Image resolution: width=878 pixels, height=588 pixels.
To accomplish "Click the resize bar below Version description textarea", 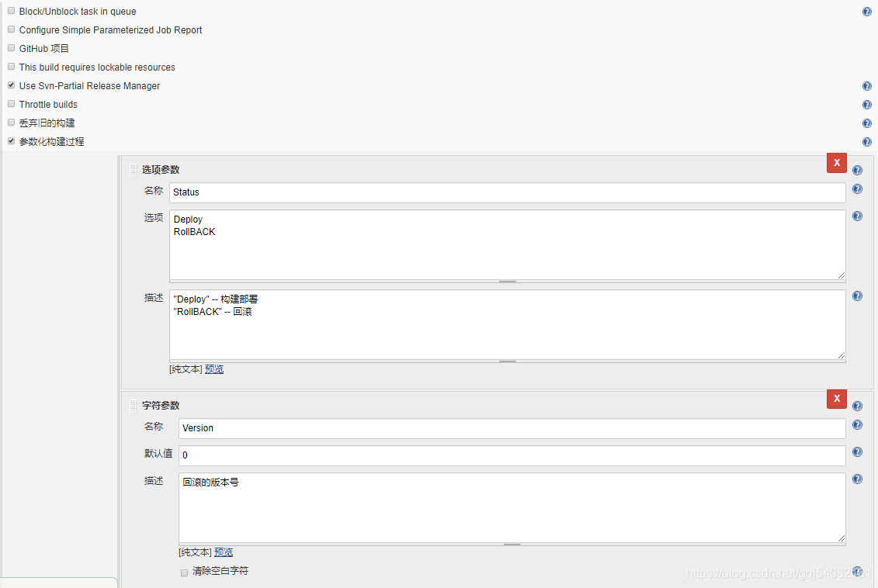I will click(x=512, y=545).
